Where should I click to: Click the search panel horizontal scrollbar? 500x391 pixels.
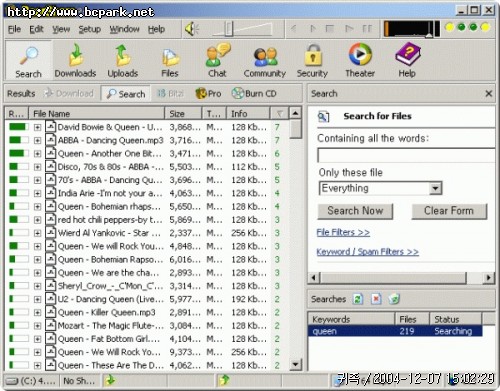point(393,277)
